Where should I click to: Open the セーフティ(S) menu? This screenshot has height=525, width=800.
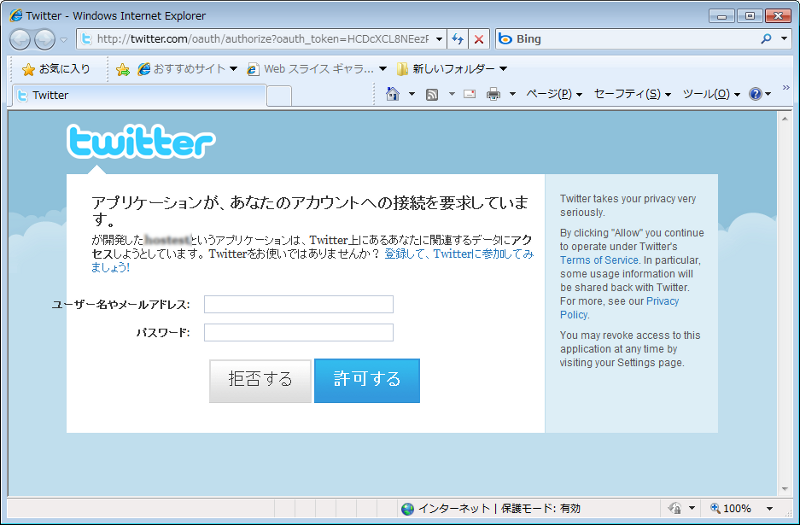click(x=632, y=94)
